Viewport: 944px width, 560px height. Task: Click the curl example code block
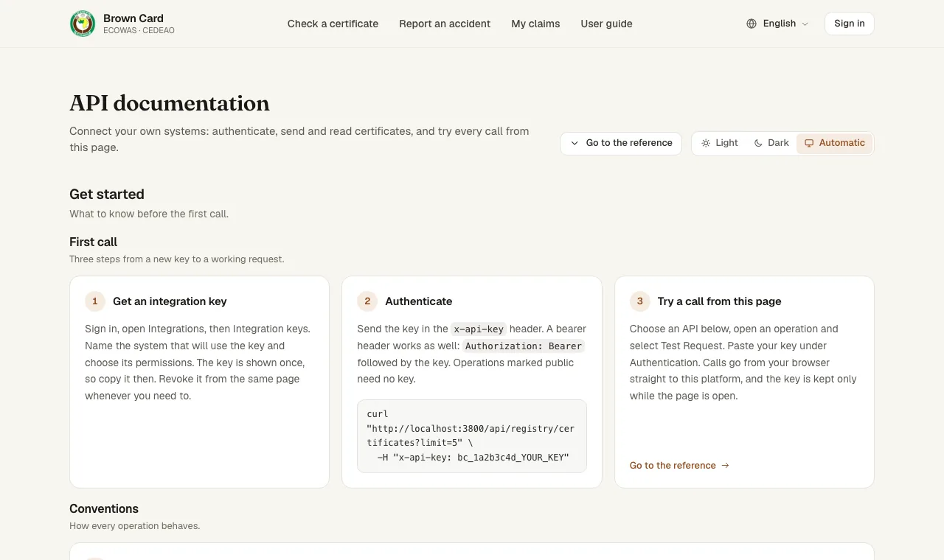point(472,435)
